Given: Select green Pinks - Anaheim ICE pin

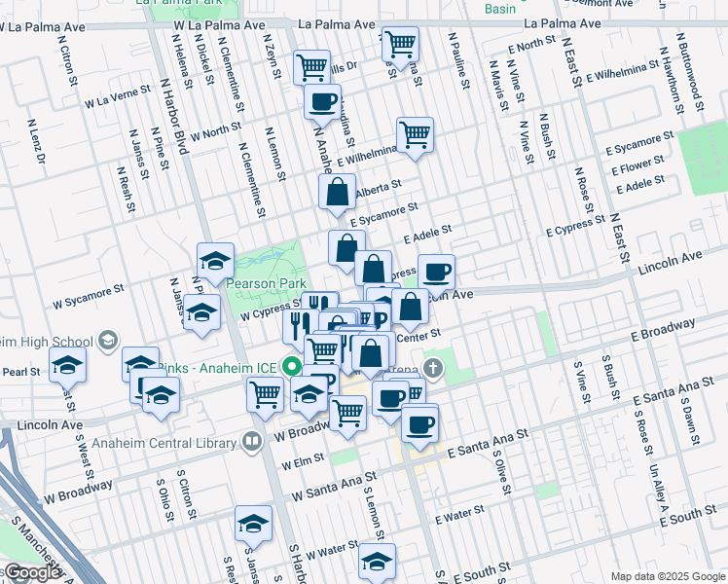Looking at the screenshot, I should [291, 367].
